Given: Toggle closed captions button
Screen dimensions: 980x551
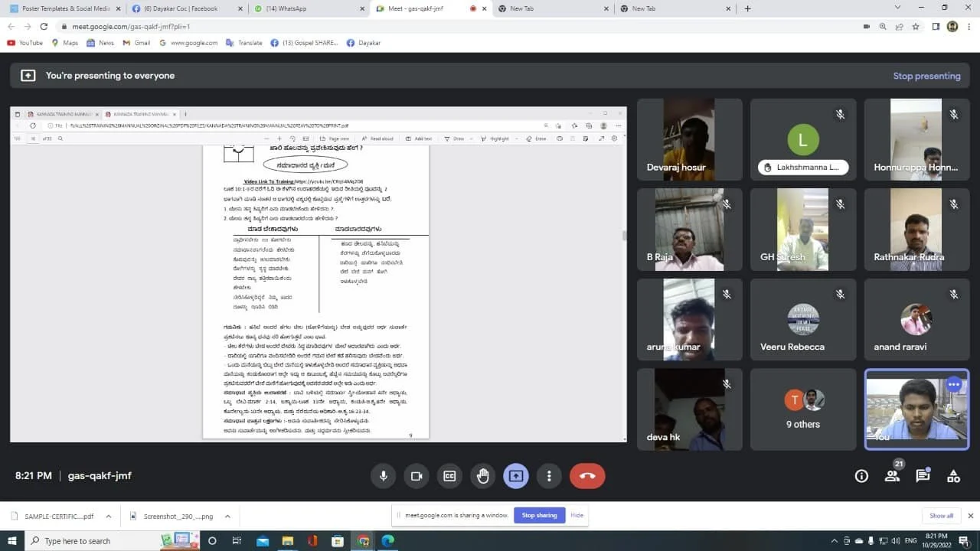Looking at the screenshot, I should tap(449, 476).
